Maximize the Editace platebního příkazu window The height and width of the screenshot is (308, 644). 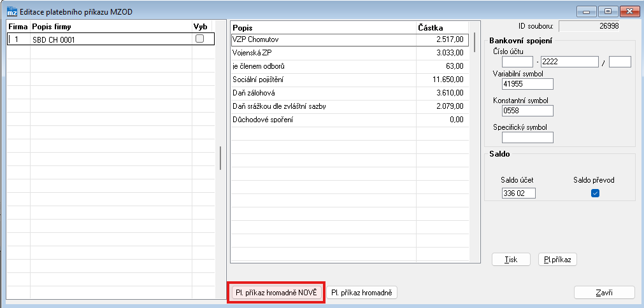pos(608,11)
